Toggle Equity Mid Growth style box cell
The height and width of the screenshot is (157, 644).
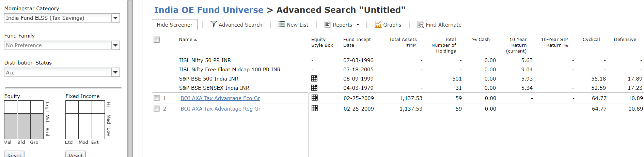point(37,120)
